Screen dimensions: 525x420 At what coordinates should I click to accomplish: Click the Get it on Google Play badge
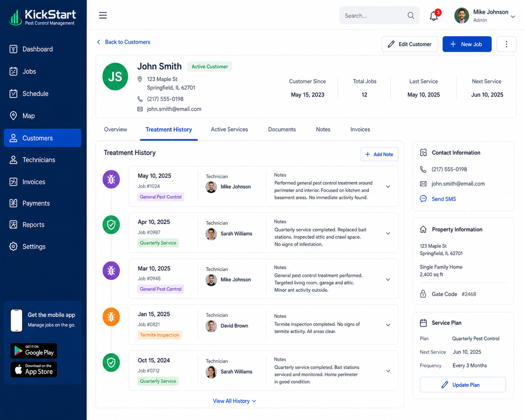click(34, 351)
